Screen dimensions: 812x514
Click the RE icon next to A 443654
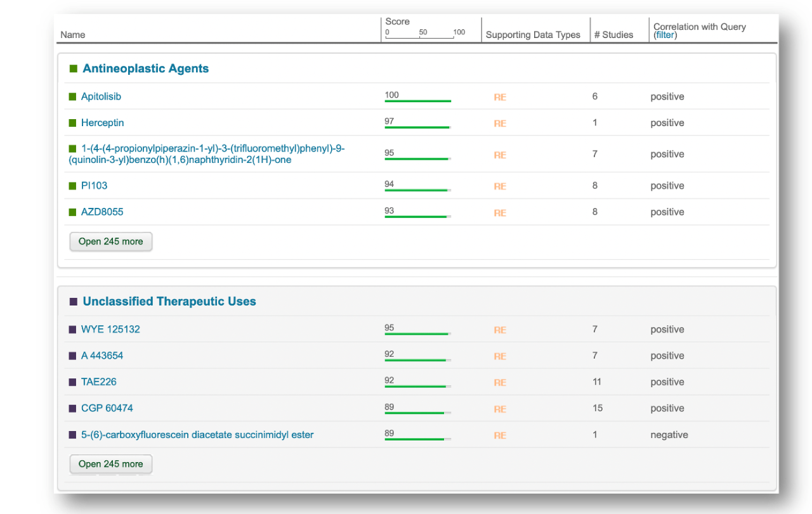500,356
